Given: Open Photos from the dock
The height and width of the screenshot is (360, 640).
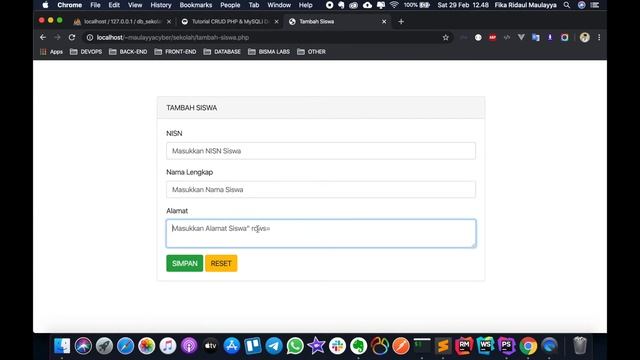Looking at the screenshot, I should [x=147, y=346].
